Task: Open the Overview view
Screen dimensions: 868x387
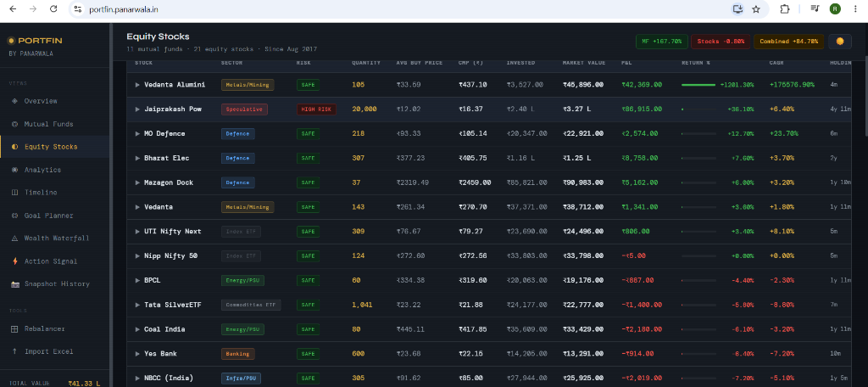Action: coord(55,101)
